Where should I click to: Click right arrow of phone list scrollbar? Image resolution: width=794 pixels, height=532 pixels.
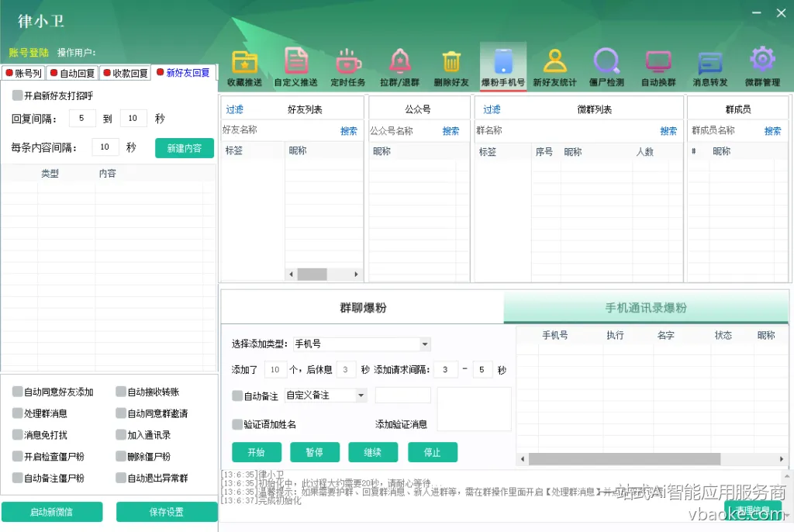782,459
